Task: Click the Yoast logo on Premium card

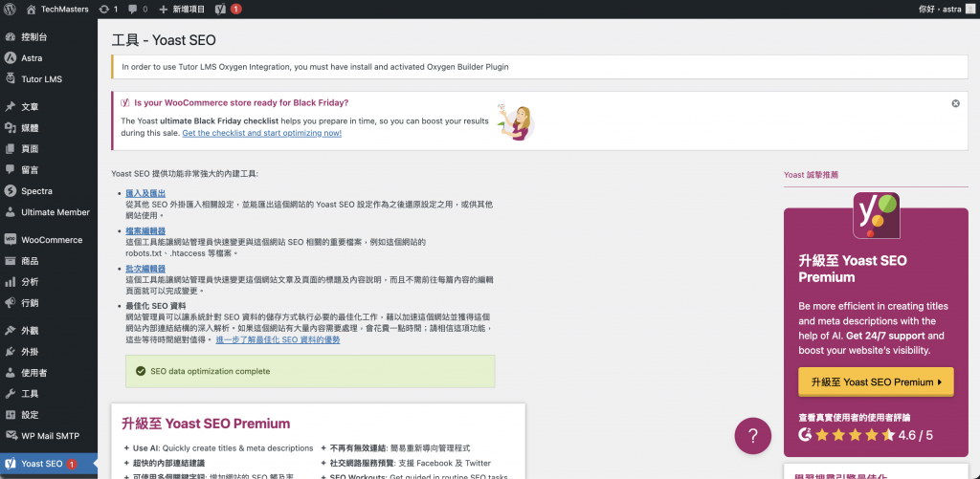Action: pos(877,215)
